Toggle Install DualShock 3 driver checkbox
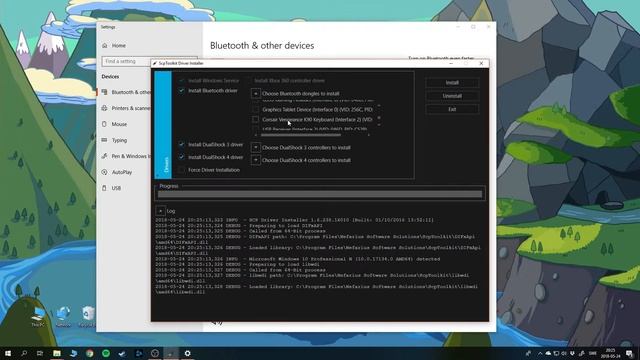Image resolution: width=640 pixels, height=360 pixels. [x=181, y=144]
